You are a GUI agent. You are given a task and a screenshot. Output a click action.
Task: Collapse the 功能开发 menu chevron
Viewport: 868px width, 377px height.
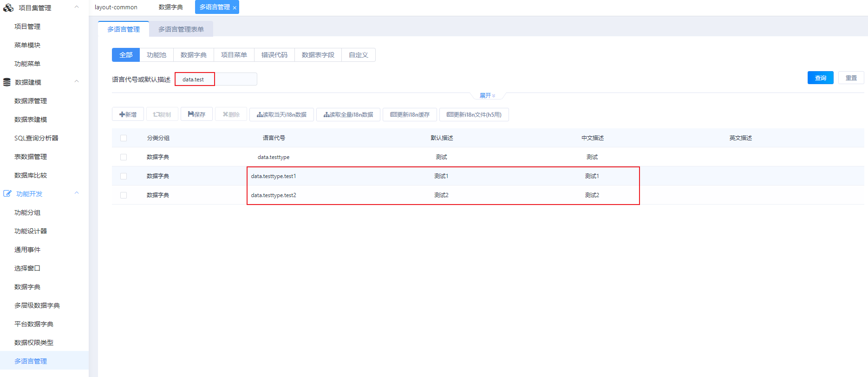click(77, 193)
